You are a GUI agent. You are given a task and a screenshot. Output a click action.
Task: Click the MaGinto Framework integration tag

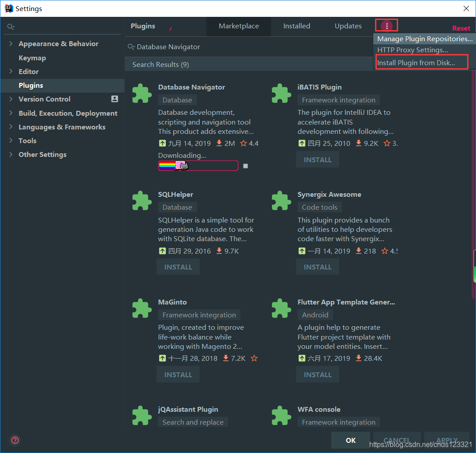coord(199,315)
